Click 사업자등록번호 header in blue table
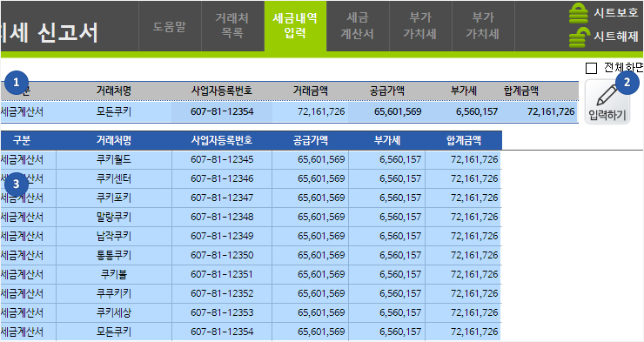The width and height of the screenshot is (644, 342). (x=222, y=141)
